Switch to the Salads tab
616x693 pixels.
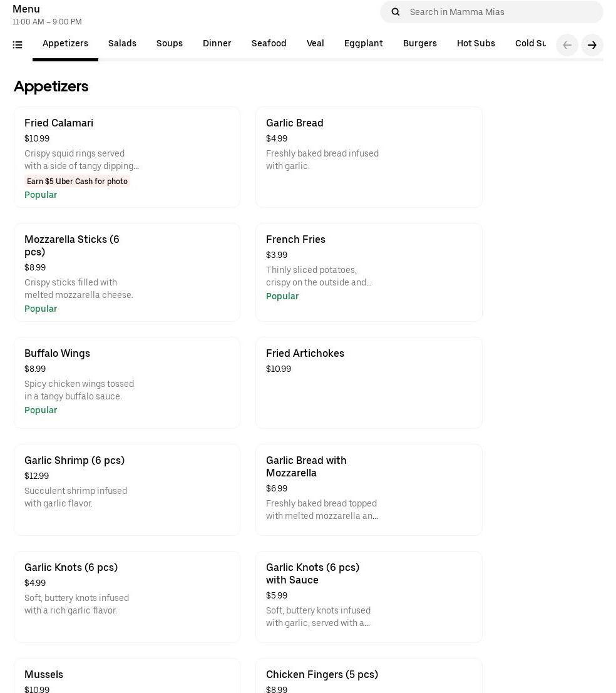point(122,44)
